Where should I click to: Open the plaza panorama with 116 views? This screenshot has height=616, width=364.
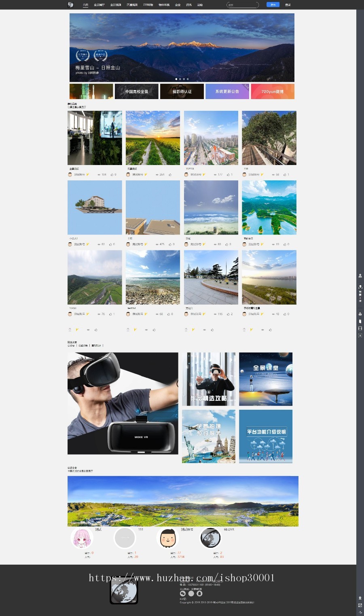[x=211, y=277]
